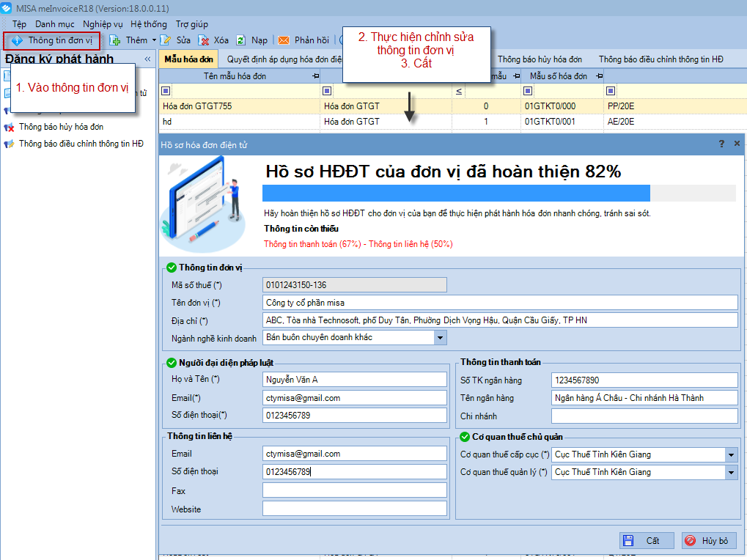Select the Mẫu hóa đơn tab
The image size is (747, 560).
pyautogui.click(x=188, y=59)
